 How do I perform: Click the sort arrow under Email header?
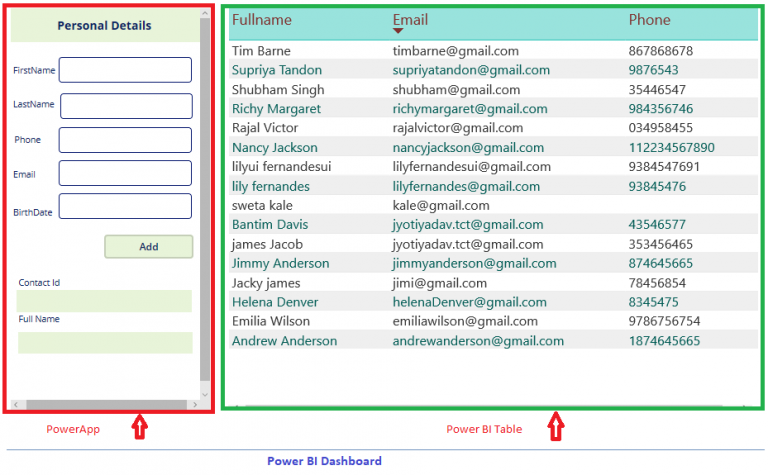398,32
